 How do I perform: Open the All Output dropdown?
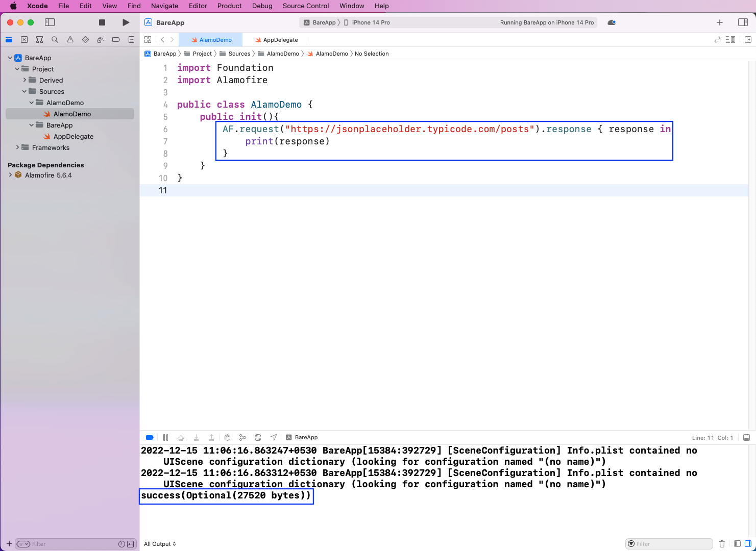click(x=160, y=544)
